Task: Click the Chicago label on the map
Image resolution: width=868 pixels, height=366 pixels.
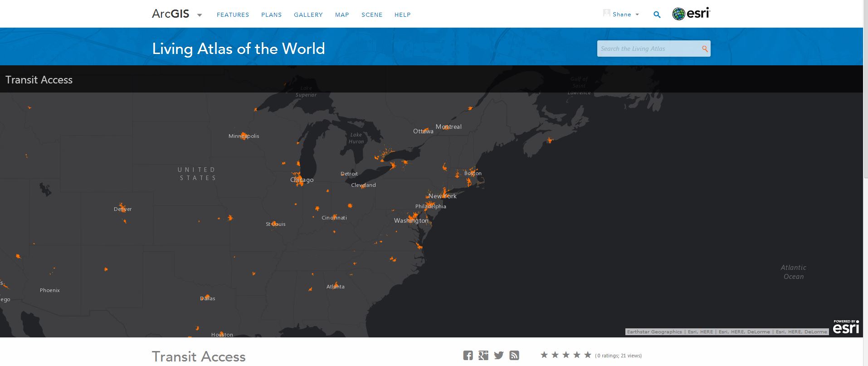Action: click(302, 180)
